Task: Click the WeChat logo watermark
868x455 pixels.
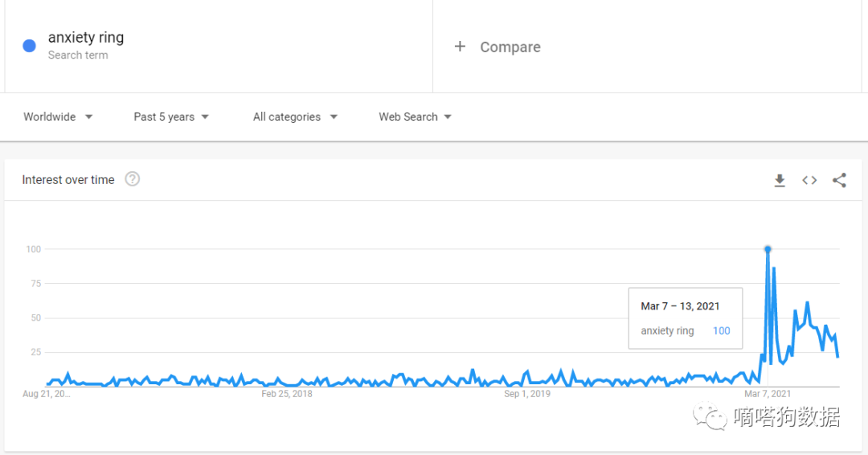Action: tap(710, 416)
